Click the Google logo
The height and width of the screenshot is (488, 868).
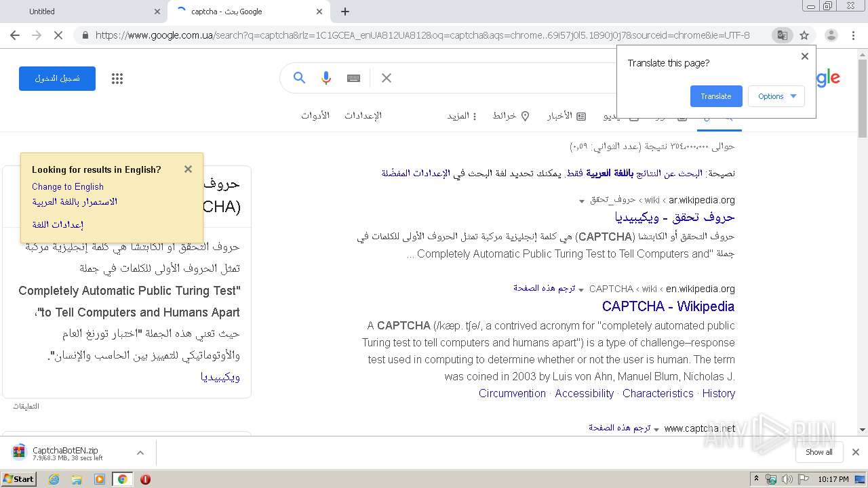coord(828,79)
